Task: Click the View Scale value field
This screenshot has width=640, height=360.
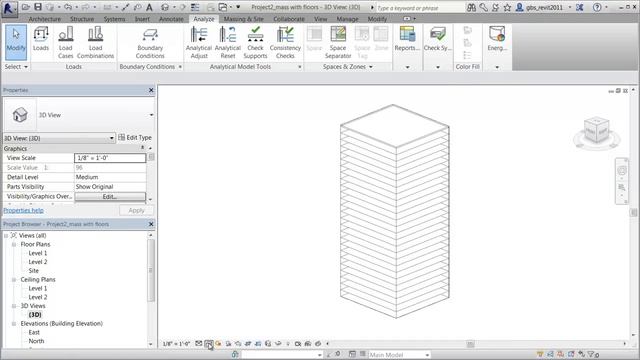Action: tap(110, 158)
